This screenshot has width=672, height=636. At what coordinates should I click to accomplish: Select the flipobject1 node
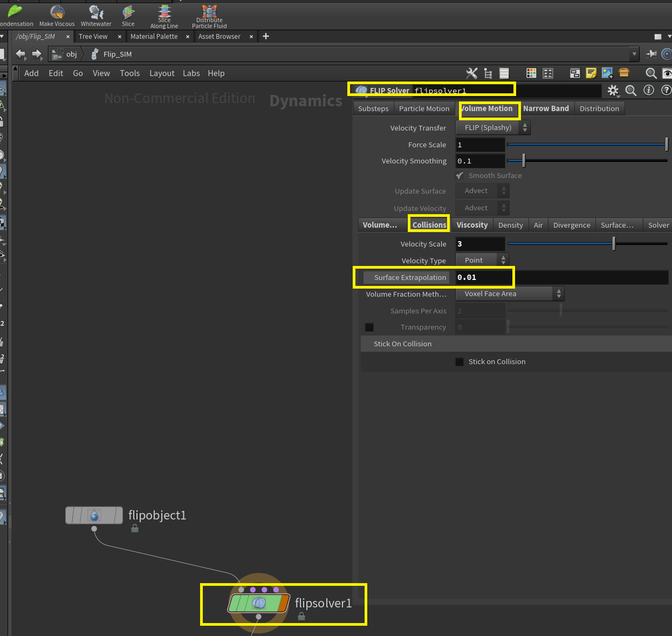[94, 515]
